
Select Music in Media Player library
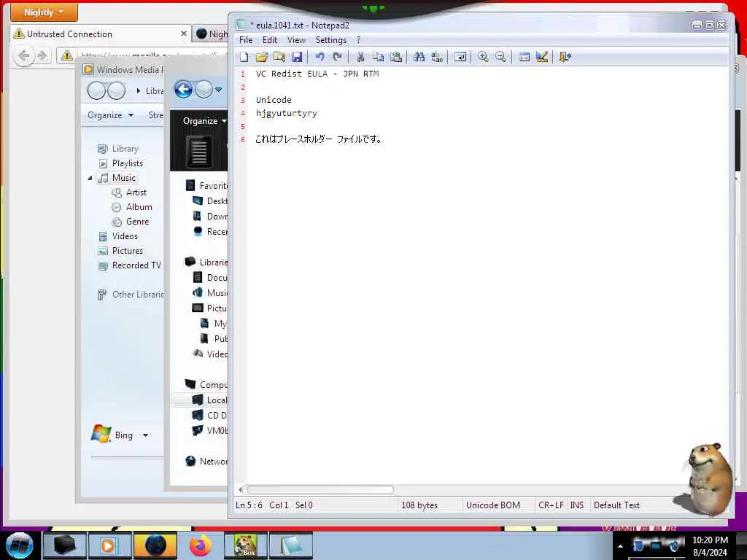(x=124, y=178)
